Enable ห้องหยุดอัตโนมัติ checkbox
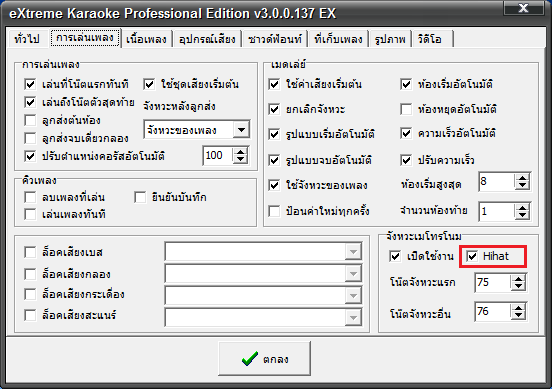The height and width of the screenshot is (389, 552). [406, 109]
